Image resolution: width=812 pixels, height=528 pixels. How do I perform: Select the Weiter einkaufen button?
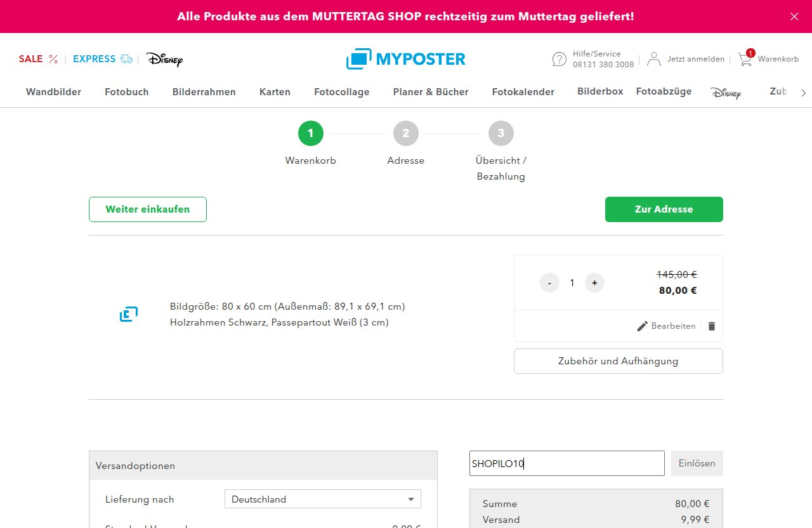tap(148, 209)
